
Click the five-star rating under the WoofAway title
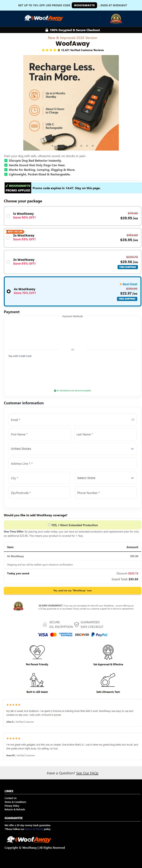tap(51, 50)
